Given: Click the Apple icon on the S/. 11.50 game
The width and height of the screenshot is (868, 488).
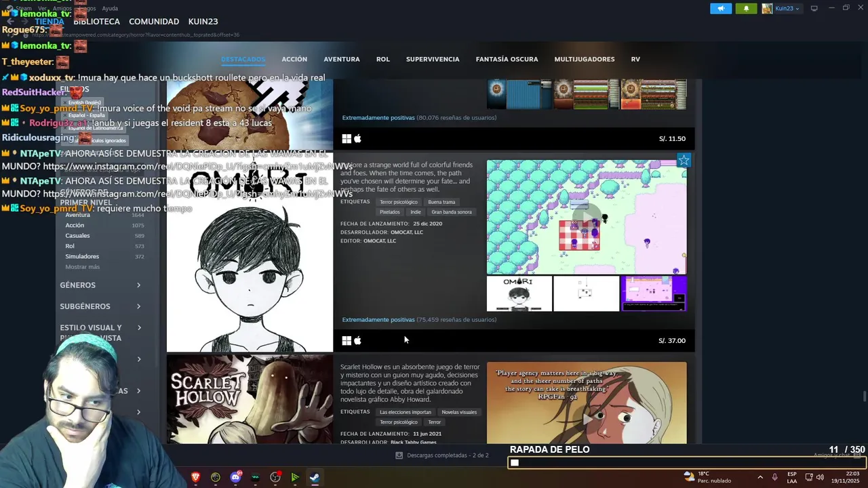Looking at the screenshot, I should 357,138.
